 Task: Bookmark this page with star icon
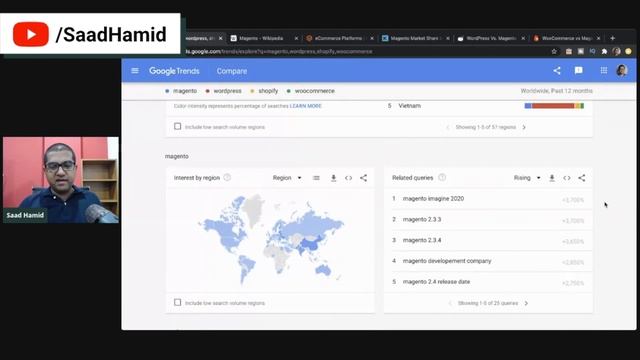[554, 51]
